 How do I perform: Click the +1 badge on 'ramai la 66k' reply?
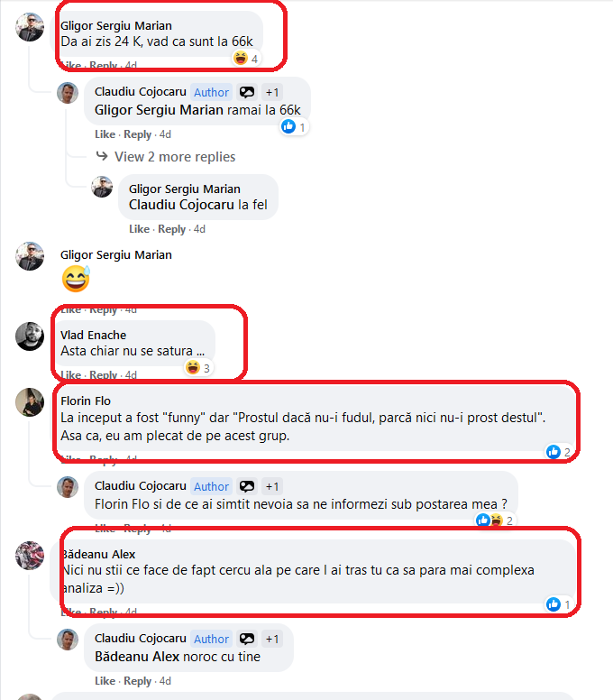click(x=272, y=92)
